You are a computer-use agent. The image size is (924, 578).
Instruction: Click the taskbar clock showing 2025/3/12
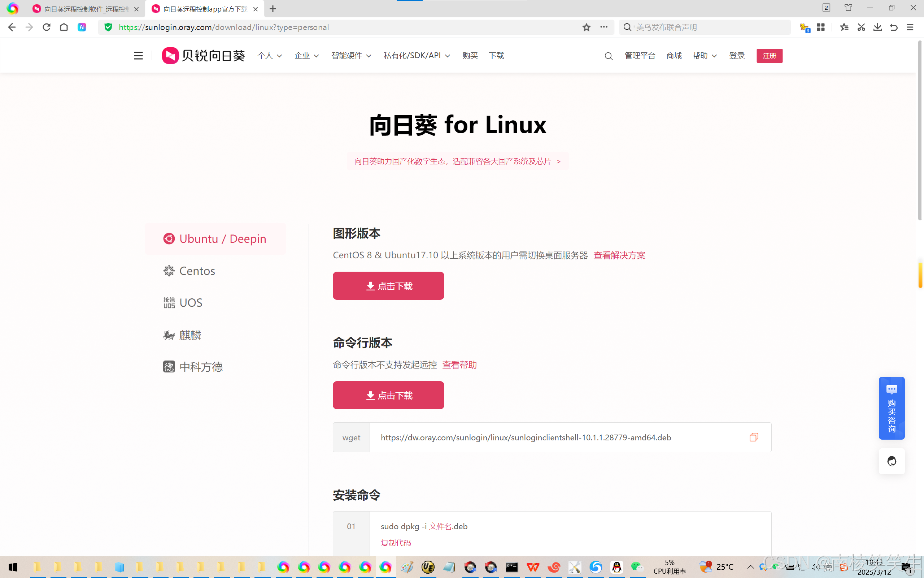(x=874, y=567)
